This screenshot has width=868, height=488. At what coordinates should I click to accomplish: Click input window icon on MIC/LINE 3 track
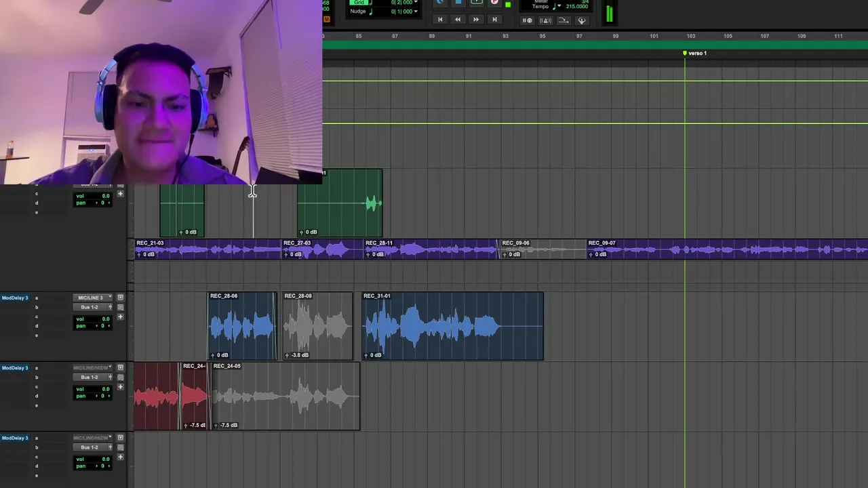tap(120, 298)
